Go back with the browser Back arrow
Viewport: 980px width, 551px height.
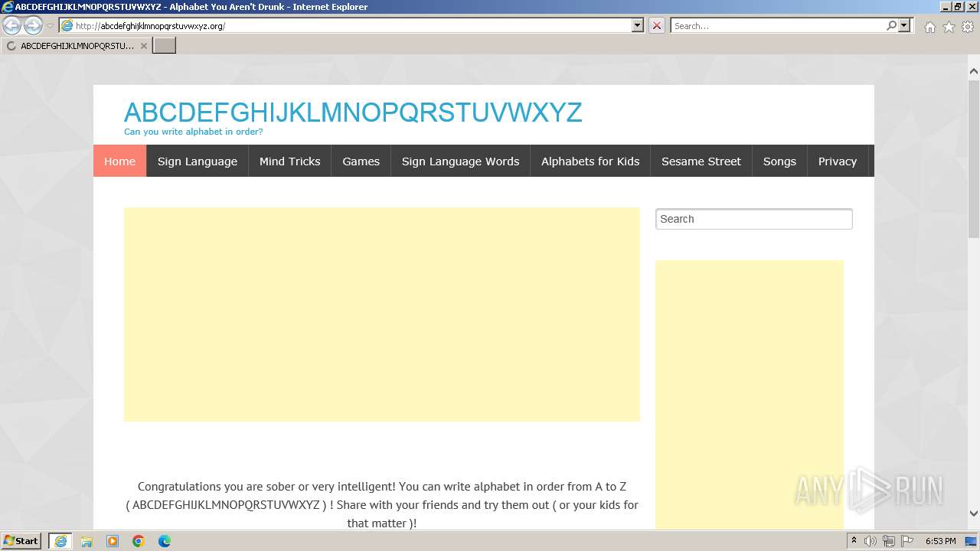pyautogui.click(x=11, y=25)
